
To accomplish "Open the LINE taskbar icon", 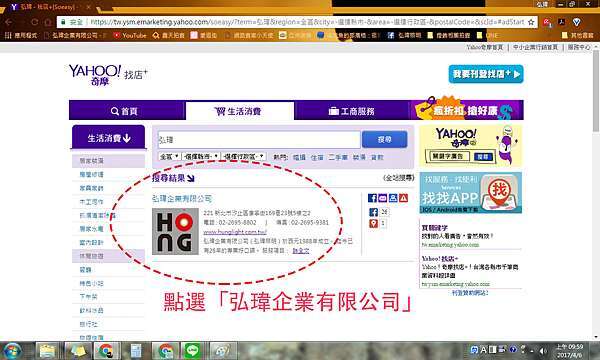I will tap(192, 350).
